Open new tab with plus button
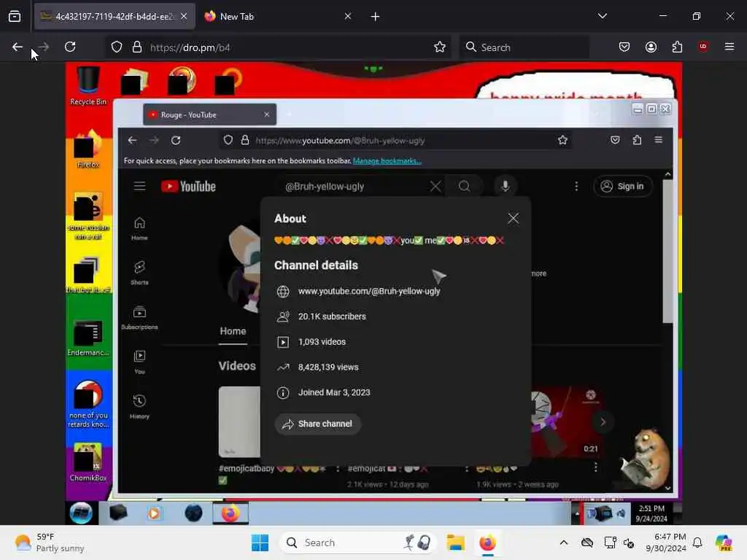Viewport: 747px width, 560px height. coord(375,17)
